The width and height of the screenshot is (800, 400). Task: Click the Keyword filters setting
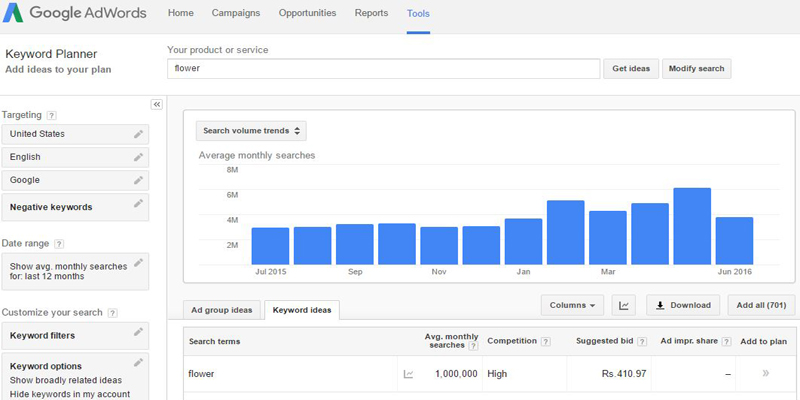(76, 336)
